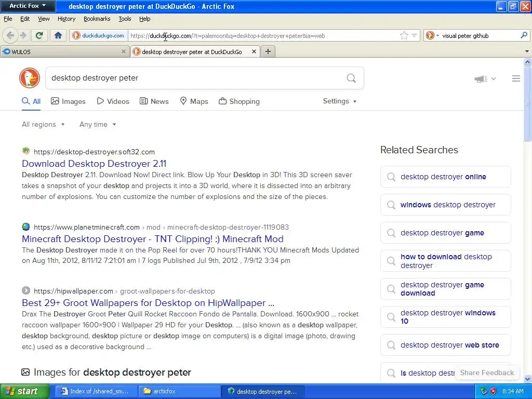
Task: Click the soft32 result favicon
Action: click(26, 151)
